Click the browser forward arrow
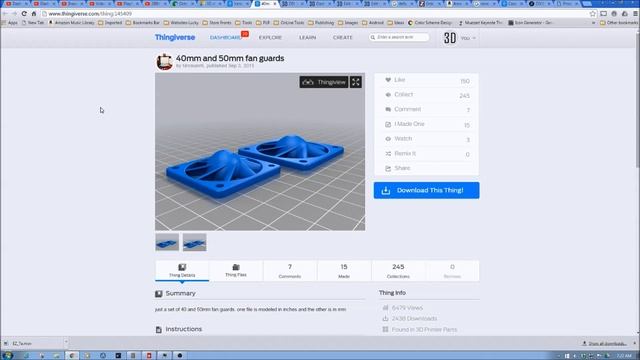The width and height of the screenshot is (640, 360). coord(14,13)
